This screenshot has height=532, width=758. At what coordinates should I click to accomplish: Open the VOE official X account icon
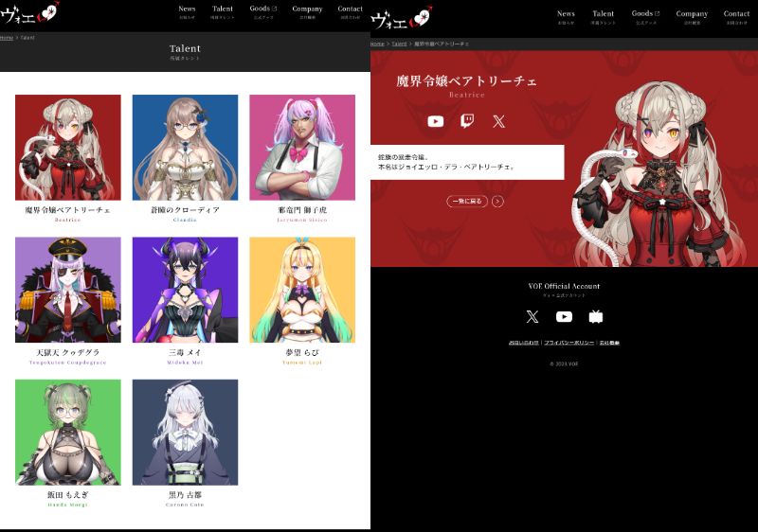pos(532,317)
